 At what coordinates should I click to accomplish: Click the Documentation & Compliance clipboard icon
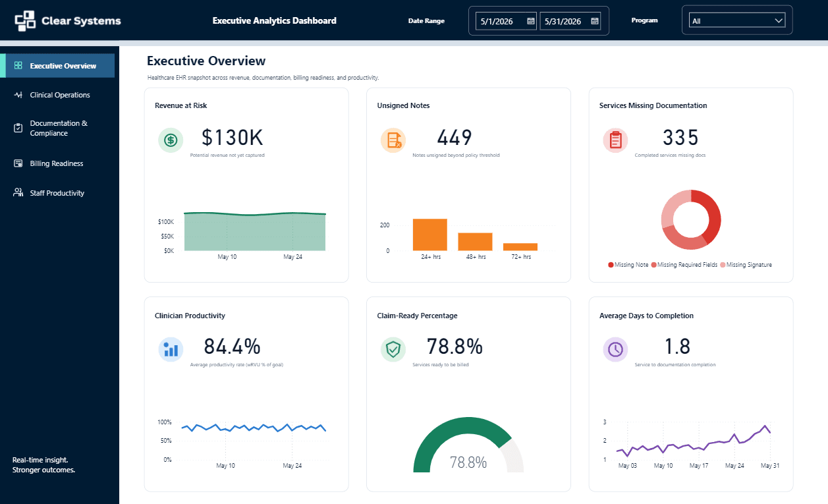coord(18,128)
